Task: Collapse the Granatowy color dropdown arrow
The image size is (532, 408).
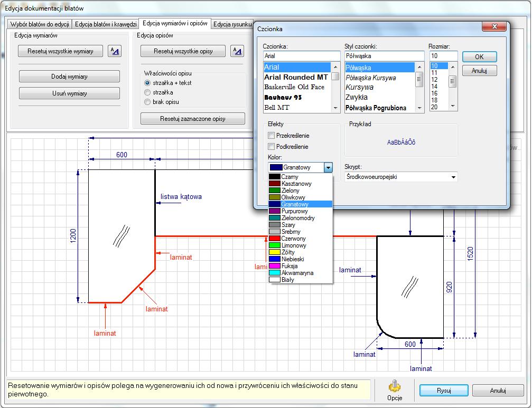Action: (328, 167)
